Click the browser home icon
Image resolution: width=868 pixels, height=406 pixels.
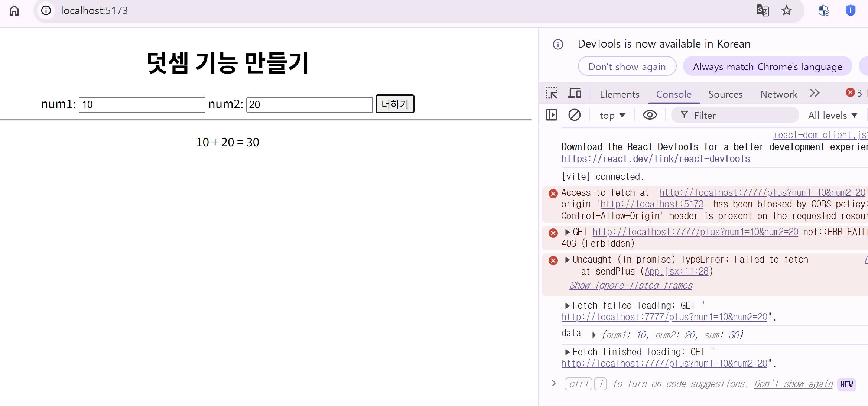(x=14, y=10)
